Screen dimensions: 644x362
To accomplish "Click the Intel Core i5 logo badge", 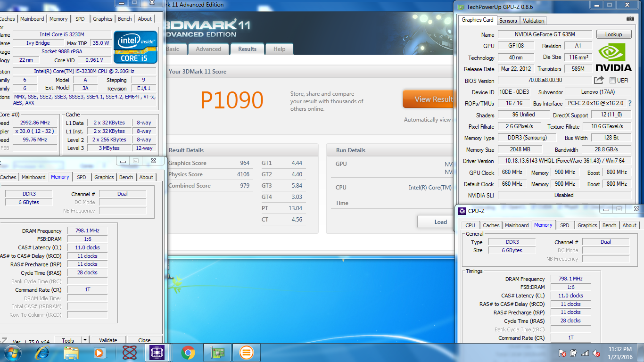I will (x=135, y=47).
